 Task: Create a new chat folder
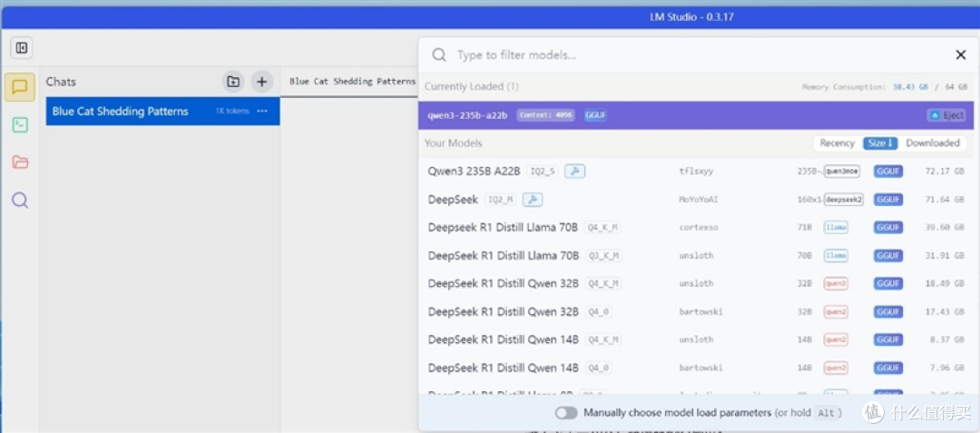click(233, 81)
